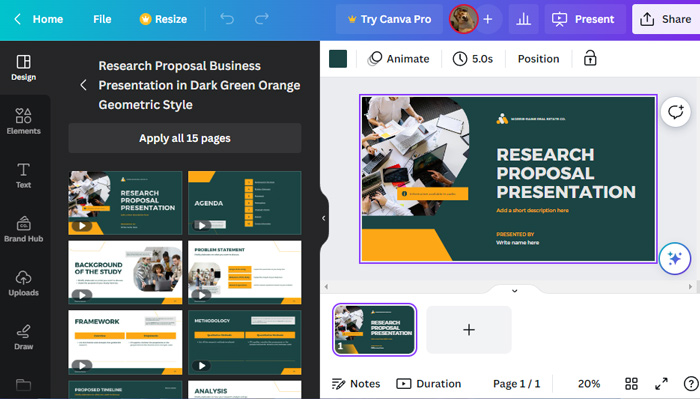The height and width of the screenshot is (399, 700).
Task: Play the Framework template preview
Action: 82,366
